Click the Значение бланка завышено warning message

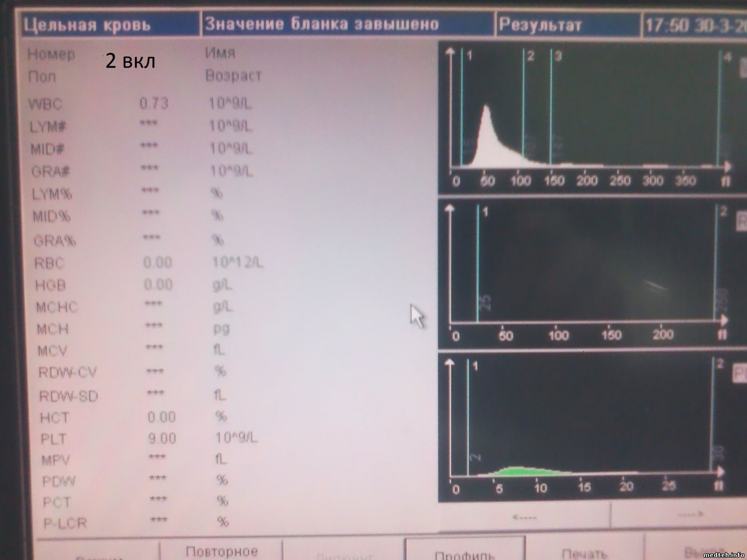322,24
